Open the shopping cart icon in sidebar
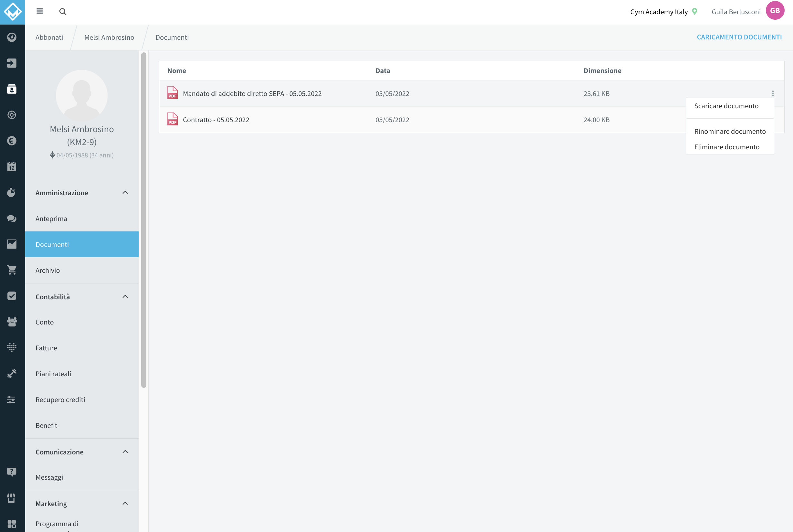Viewport: 793px width, 532px height. pos(12,270)
